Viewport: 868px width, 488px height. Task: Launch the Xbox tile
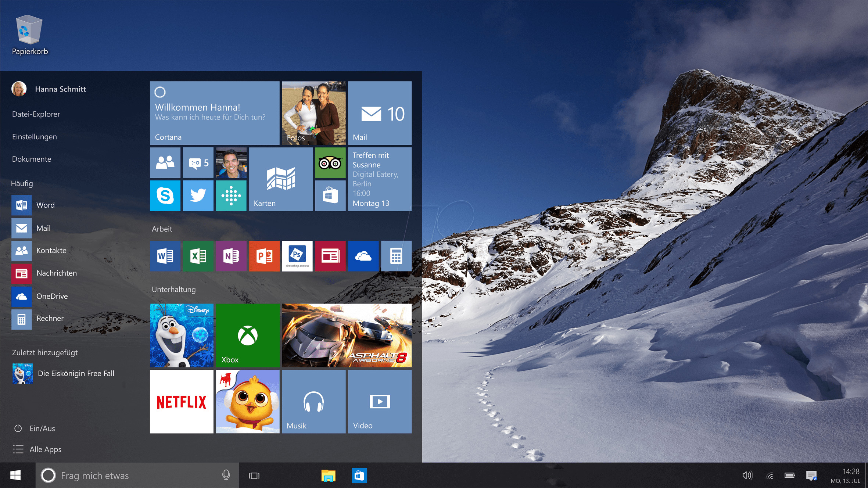pyautogui.click(x=248, y=335)
